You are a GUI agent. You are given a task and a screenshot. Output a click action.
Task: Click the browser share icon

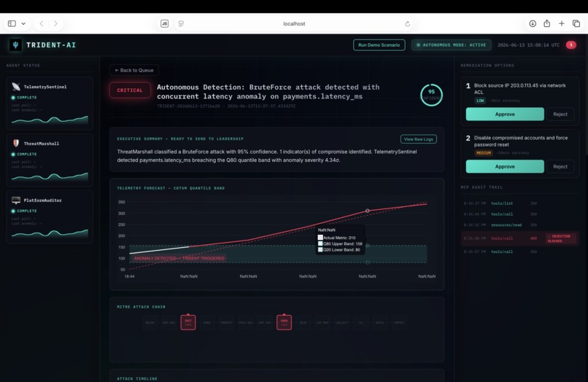(546, 23)
